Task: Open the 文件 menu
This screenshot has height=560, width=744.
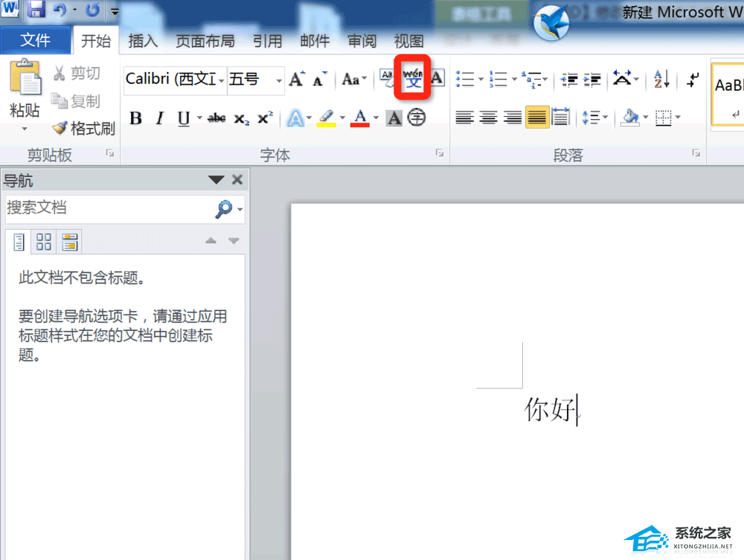Action: pyautogui.click(x=36, y=40)
